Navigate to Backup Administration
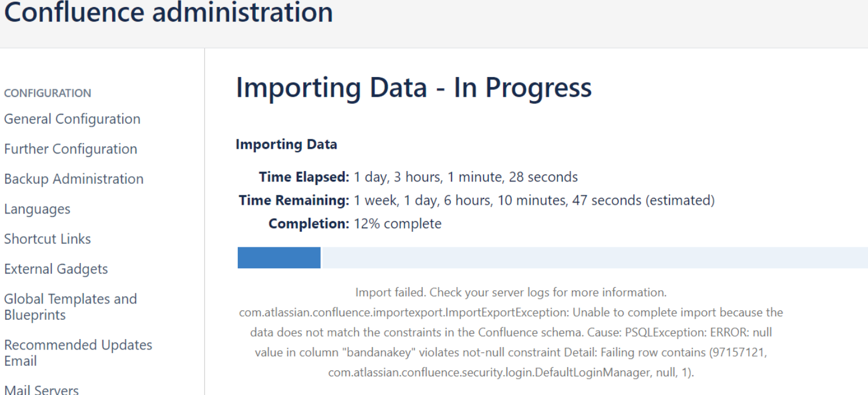The width and height of the screenshot is (868, 395). coord(74,179)
